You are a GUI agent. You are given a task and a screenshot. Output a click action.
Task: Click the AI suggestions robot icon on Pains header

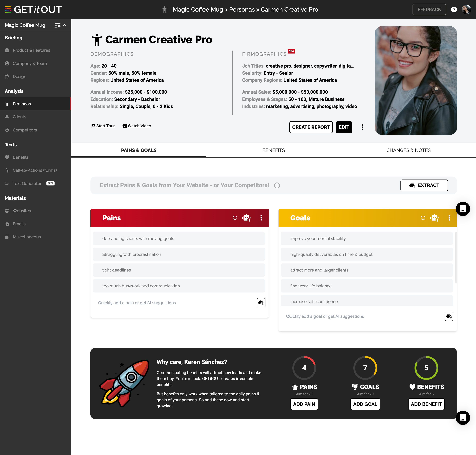(247, 218)
